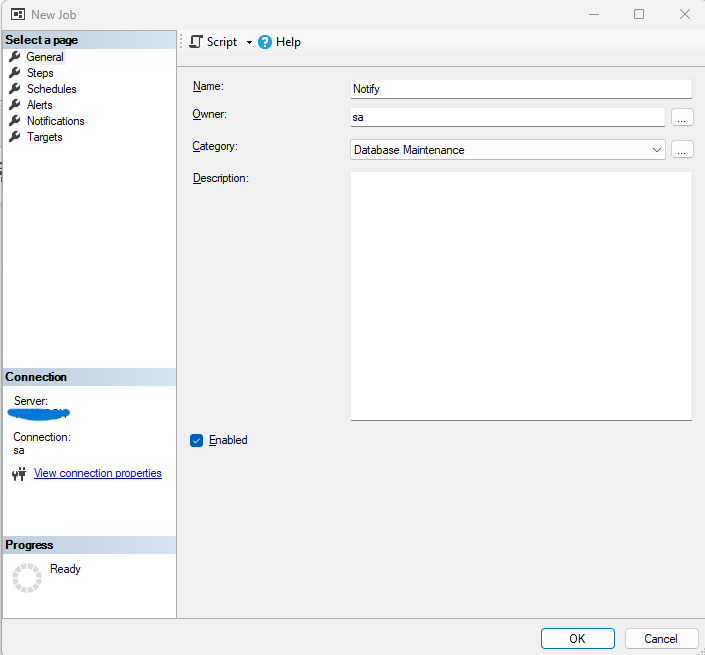Click the blue Help question mark icon

coord(265,42)
